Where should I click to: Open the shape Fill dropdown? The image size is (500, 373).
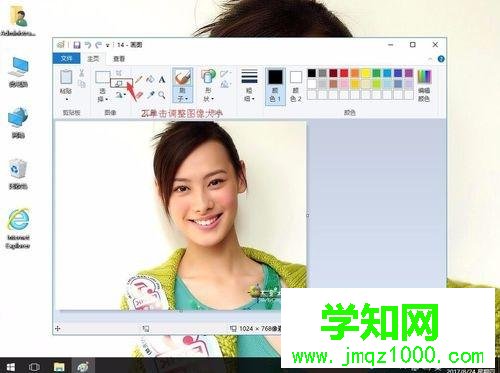point(226,84)
